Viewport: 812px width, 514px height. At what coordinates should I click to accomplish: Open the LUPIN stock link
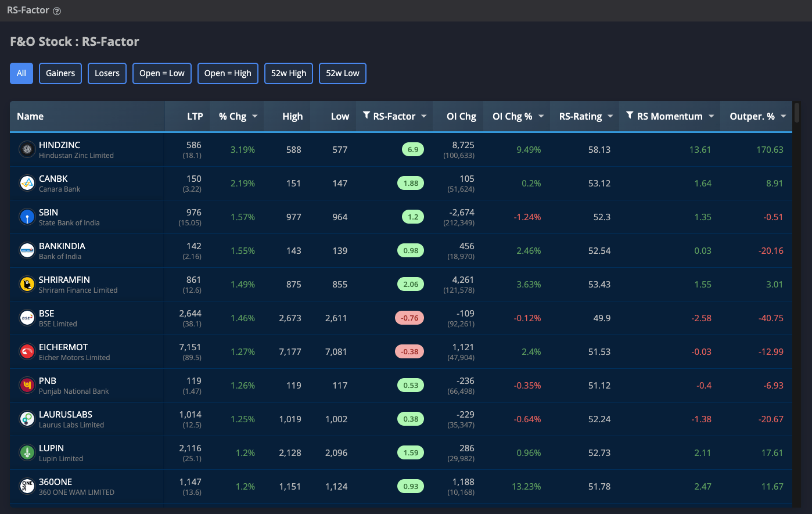pos(51,448)
